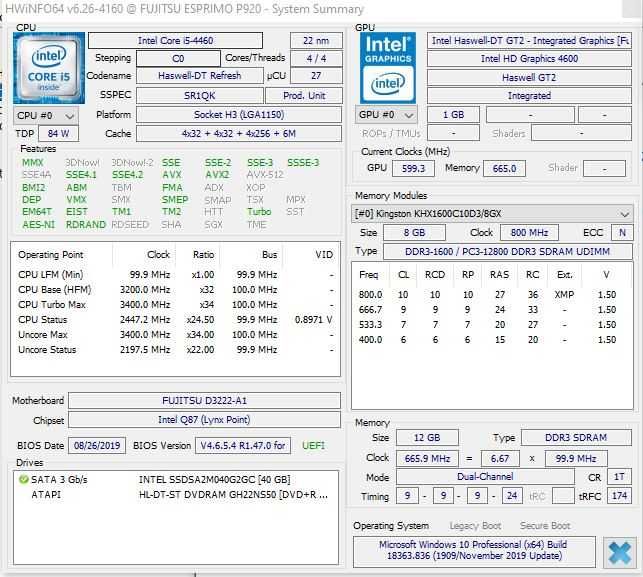Image resolution: width=643 pixels, height=577 pixels.
Task: Click the Haswell GT2 field
Action: 529,78
